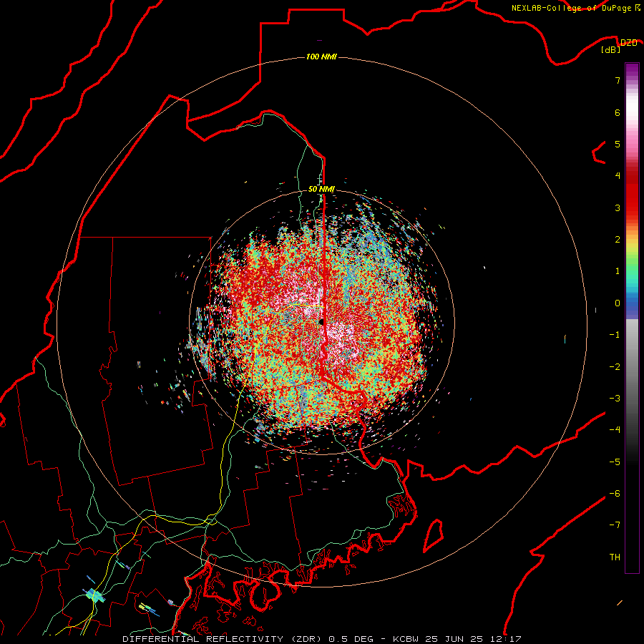644x644 pixels.
Task: Click the '50 NMI' range ring label
Action: pos(321,190)
